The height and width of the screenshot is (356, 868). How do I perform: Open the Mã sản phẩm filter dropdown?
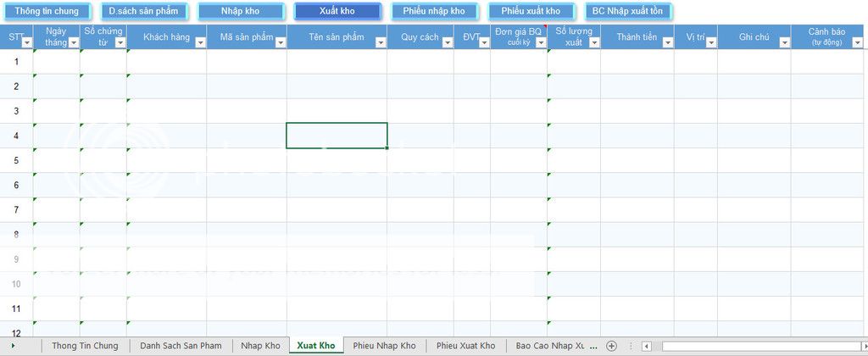[280, 42]
